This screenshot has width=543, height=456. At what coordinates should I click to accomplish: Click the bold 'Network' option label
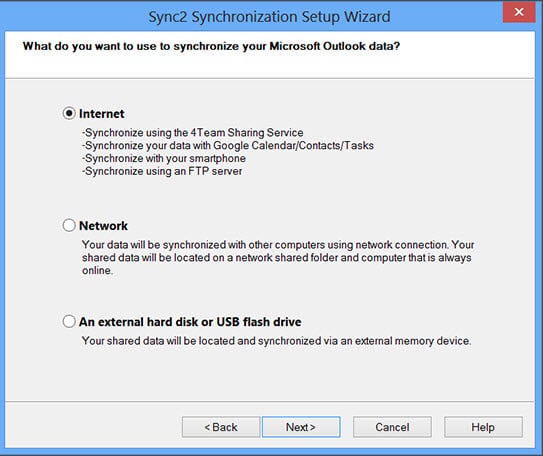[103, 226]
